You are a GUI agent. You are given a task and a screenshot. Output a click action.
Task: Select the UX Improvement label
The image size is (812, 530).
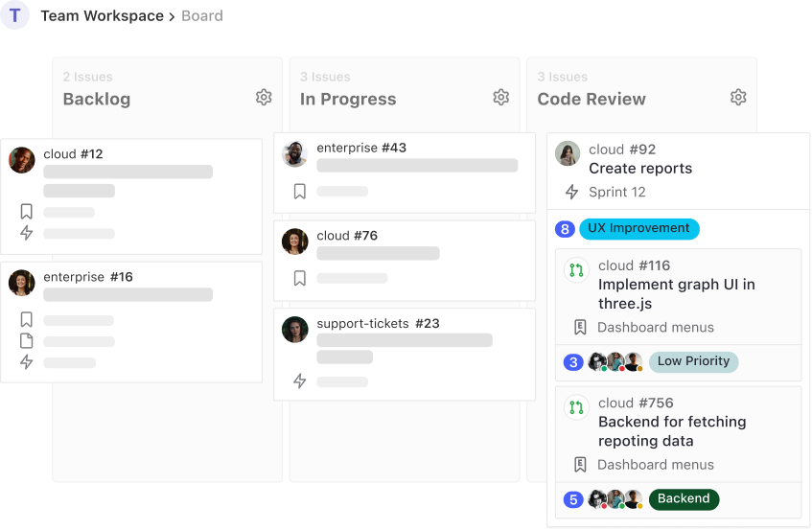[x=639, y=229]
